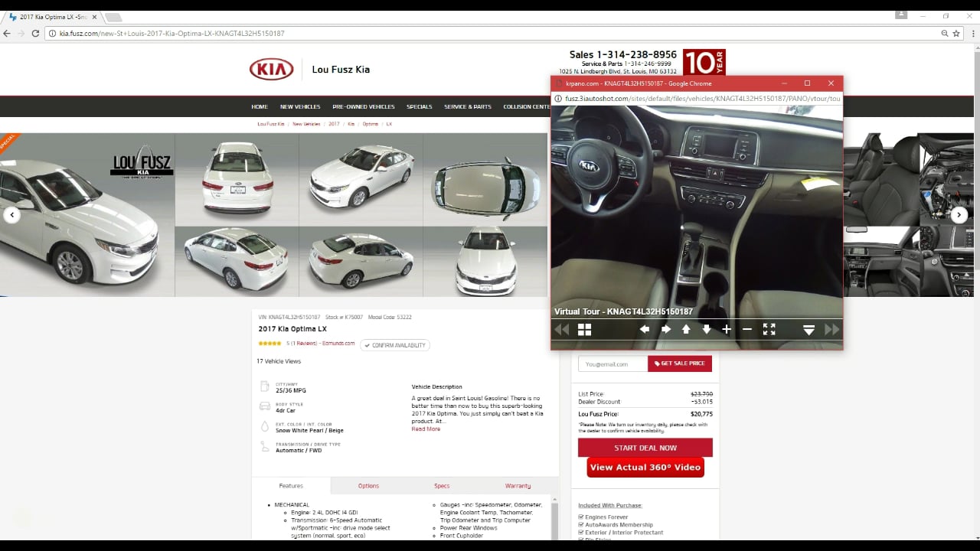Image resolution: width=980 pixels, height=551 pixels.
Task: Open the Pre-Owned Vehicles menu
Action: point(364,107)
